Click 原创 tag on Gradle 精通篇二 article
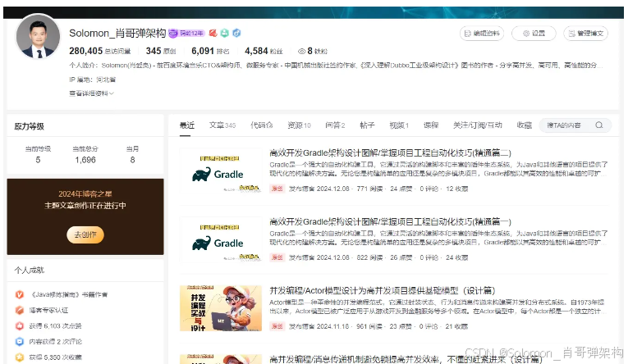628x364 pixels. click(x=277, y=189)
